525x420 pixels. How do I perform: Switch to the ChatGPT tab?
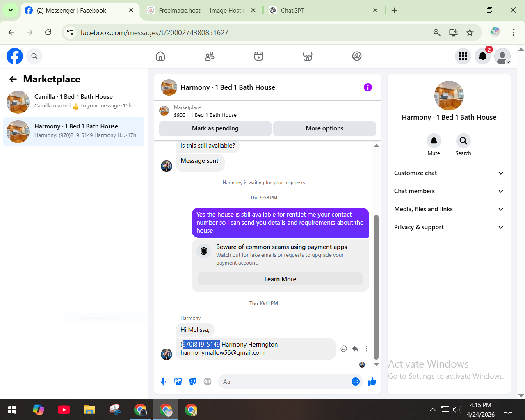pos(323,11)
